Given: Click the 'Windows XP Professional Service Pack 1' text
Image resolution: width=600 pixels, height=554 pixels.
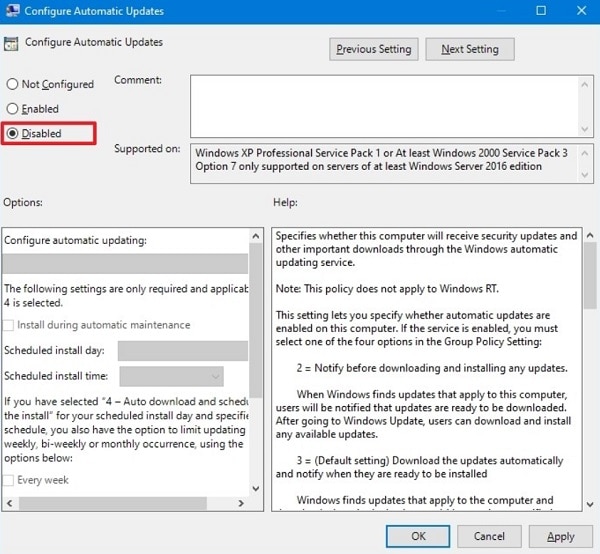Looking at the screenshot, I should tap(289, 153).
